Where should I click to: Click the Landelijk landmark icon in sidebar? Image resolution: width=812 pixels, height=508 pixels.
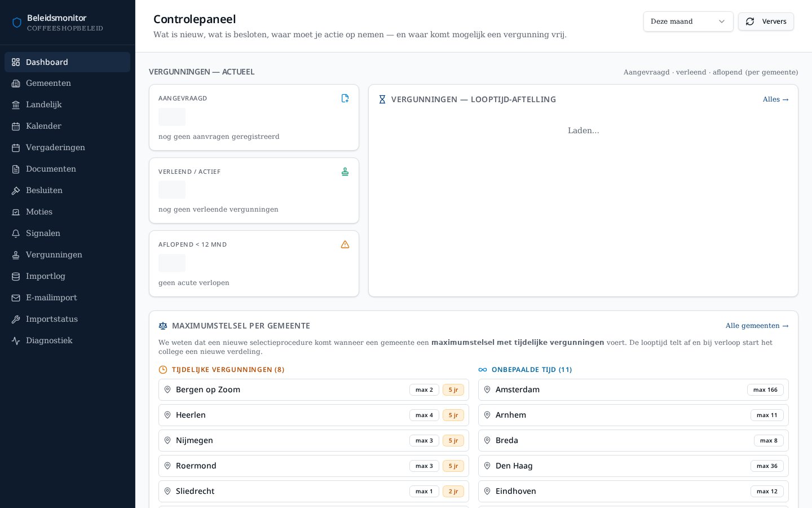click(x=16, y=105)
